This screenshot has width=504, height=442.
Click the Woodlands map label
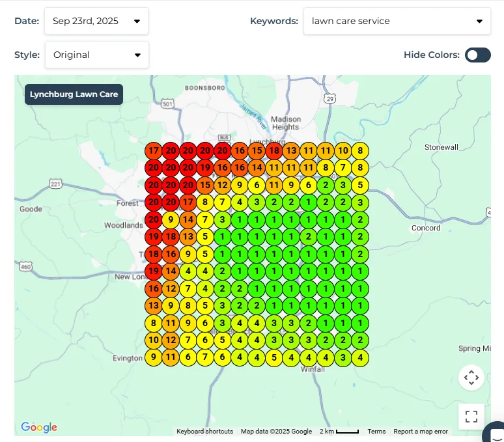[x=124, y=225]
